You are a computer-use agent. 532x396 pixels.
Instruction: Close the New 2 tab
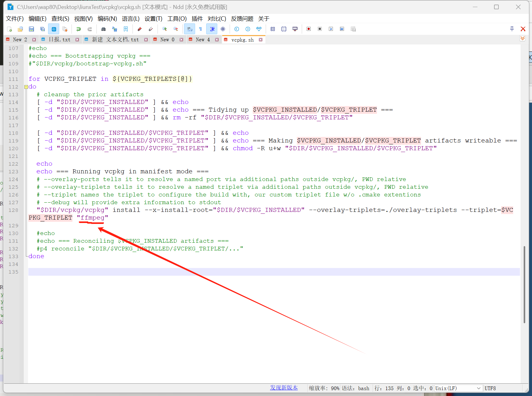34,39
